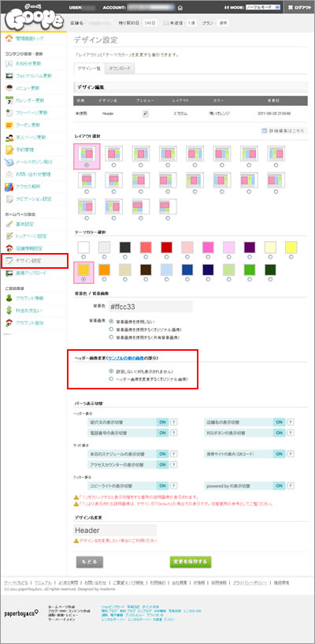
Task: Select radio 背景画像を使用しない
Action: click(111, 321)
